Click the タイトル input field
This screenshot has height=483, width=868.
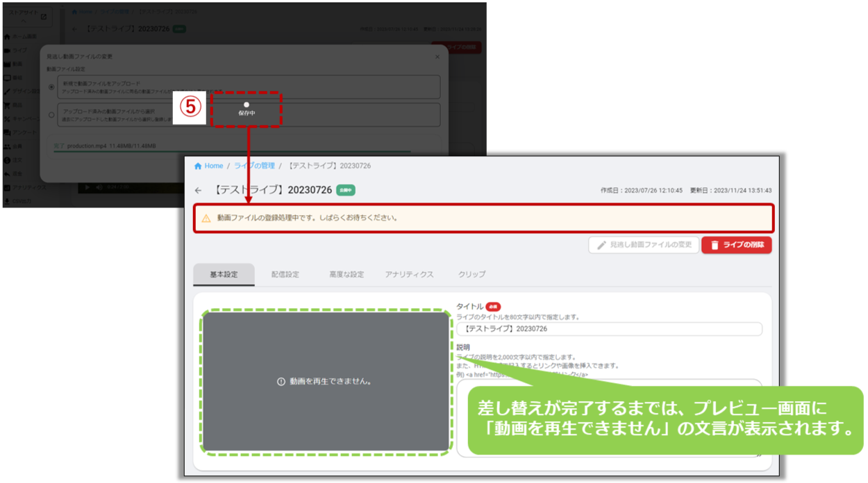click(x=609, y=329)
